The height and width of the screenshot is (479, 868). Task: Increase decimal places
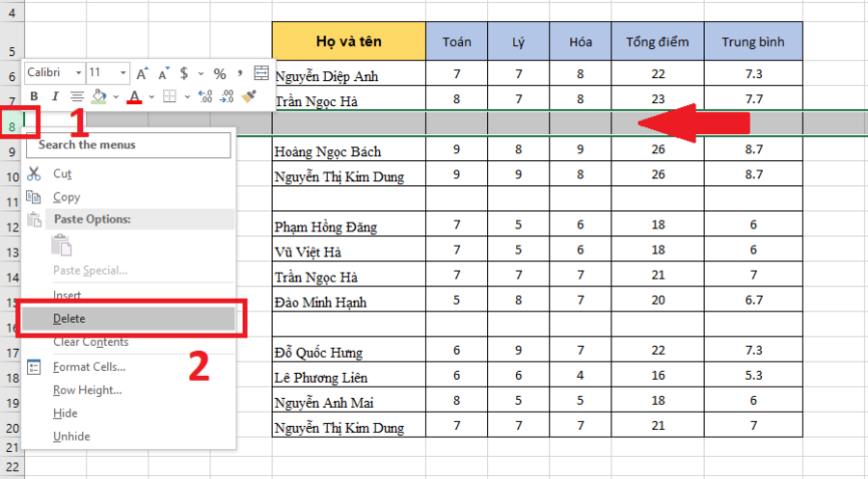pos(205,96)
